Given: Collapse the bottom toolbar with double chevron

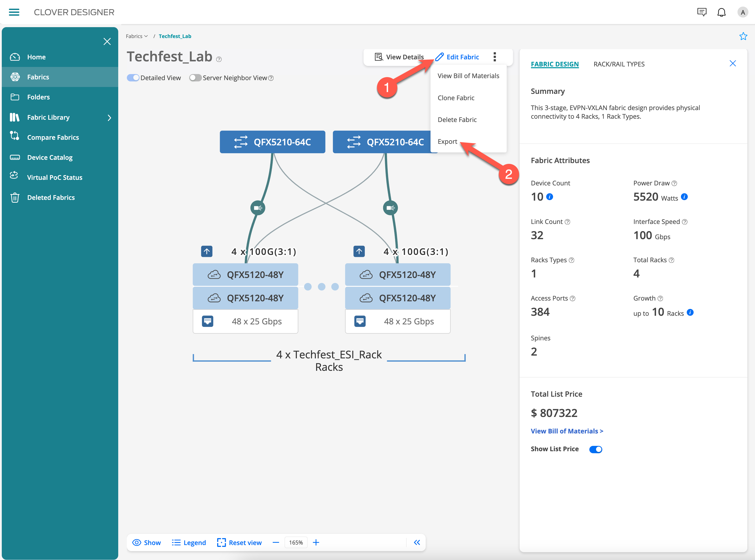Looking at the screenshot, I should pyautogui.click(x=417, y=542).
